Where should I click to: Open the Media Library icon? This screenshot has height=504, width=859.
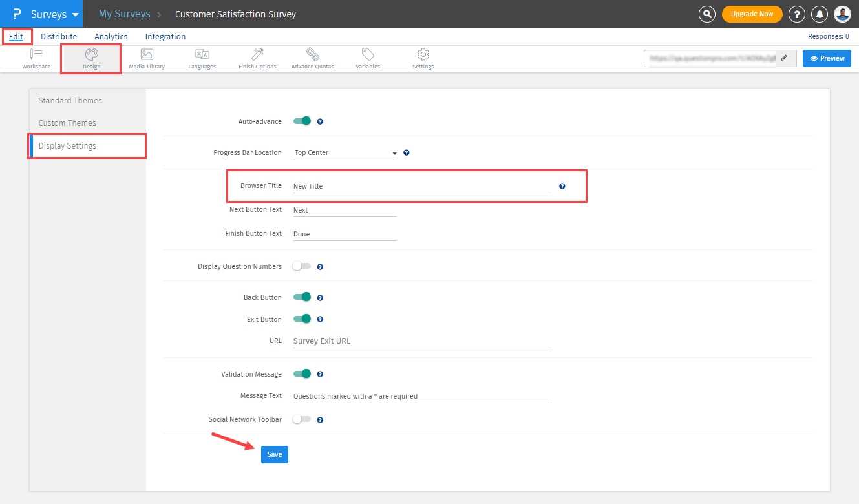click(147, 55)
